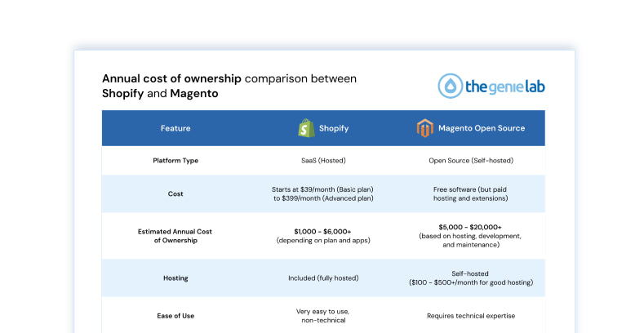Click the Ease of Use row label
Viewport: 644px width, 333px height.
175,315
